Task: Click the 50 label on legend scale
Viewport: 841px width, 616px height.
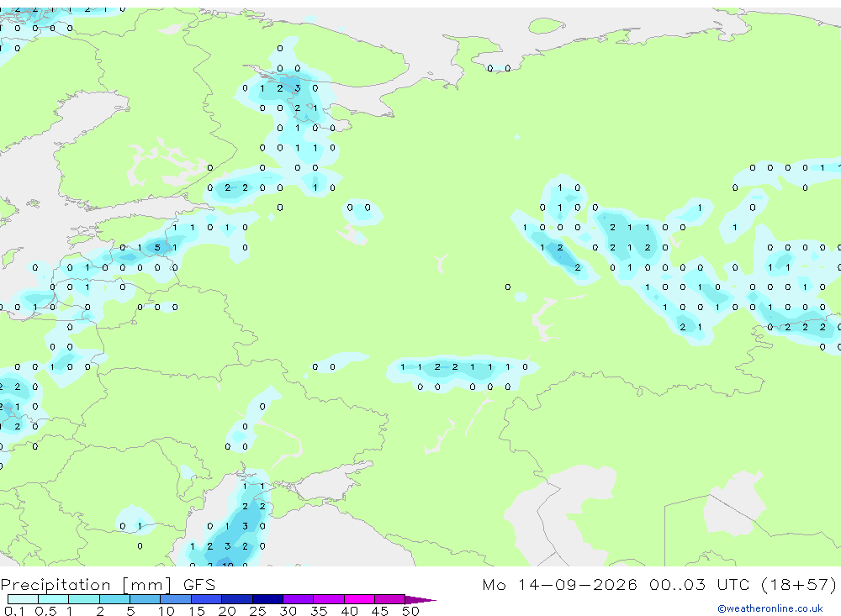Action: tap(410, 611)
